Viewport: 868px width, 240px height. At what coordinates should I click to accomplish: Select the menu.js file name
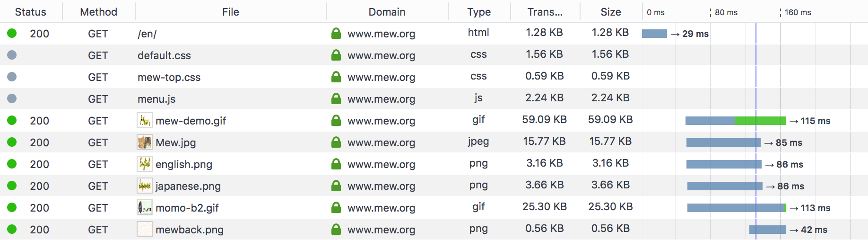point(156,99)
